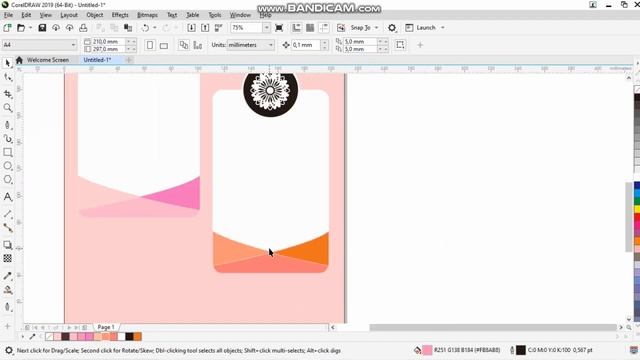Select the Drop Shadow tool

click(7, 245)
